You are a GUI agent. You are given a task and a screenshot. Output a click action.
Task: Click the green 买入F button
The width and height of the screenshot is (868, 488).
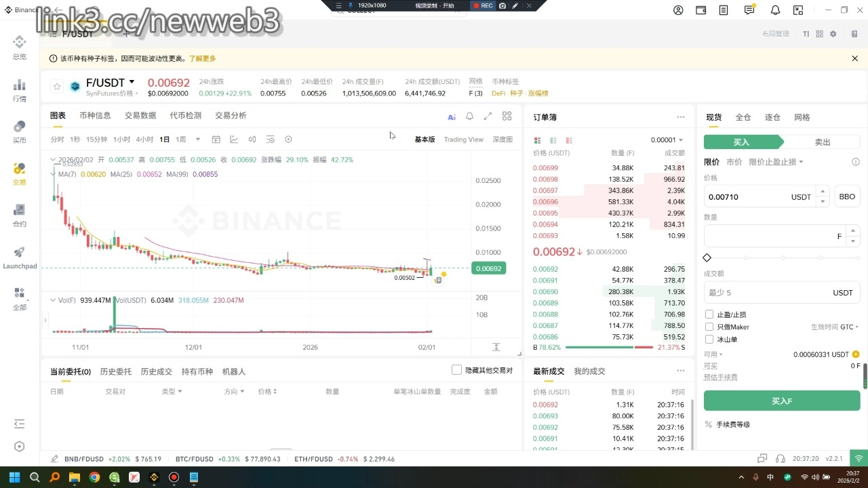pos(782,401)
